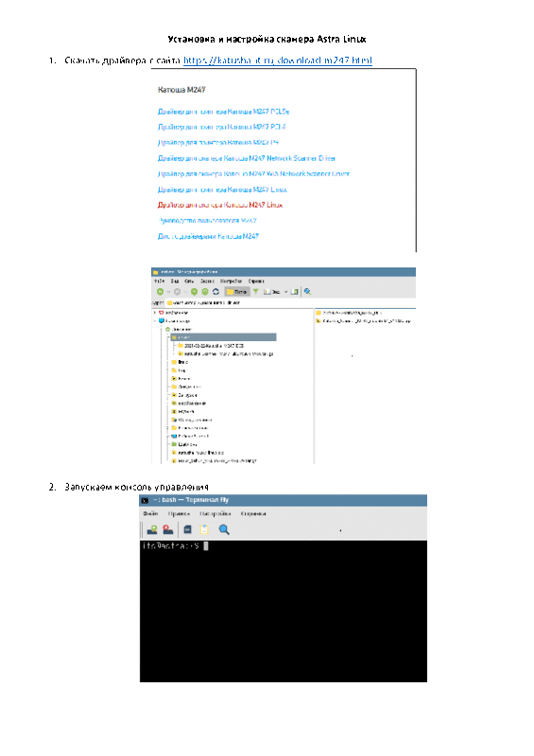Click the magnifier search icon in file manager
The width and height of the screenshot is (534, 756).
pos(307,292)
